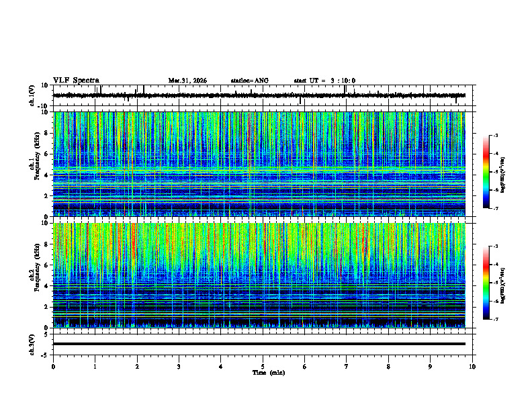The width and height of the screenshot is (532, 411).
Task: Click the "station=ANG" header label
Action: 249,81
